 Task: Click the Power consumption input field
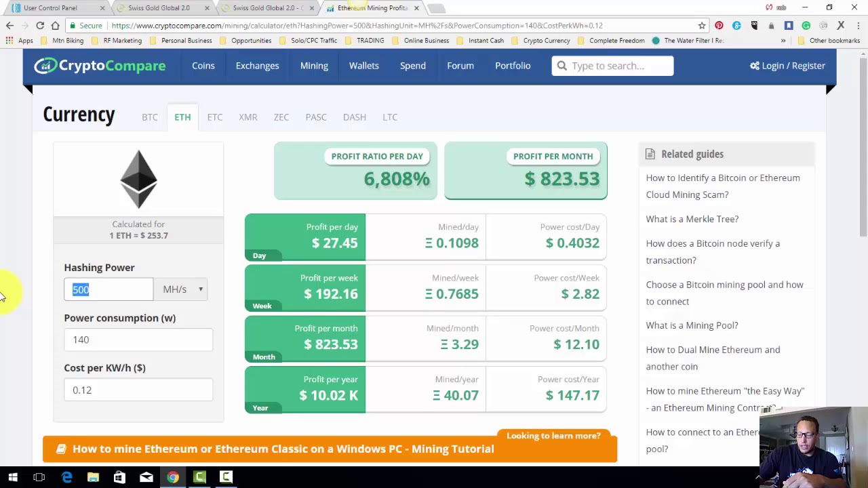click(x=138, y=340)
